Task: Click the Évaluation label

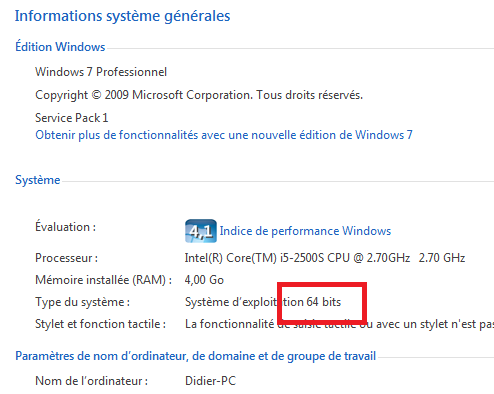Action: tap(66, 227)
